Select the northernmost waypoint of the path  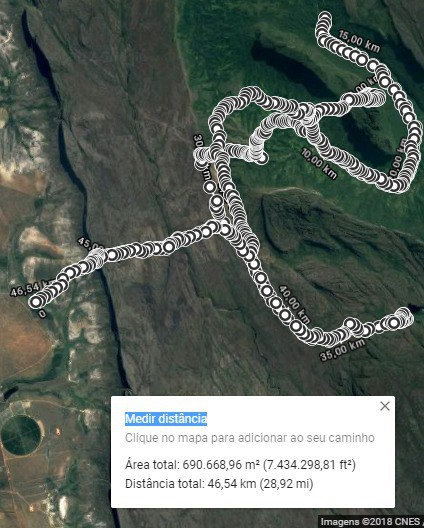[325, 17]
